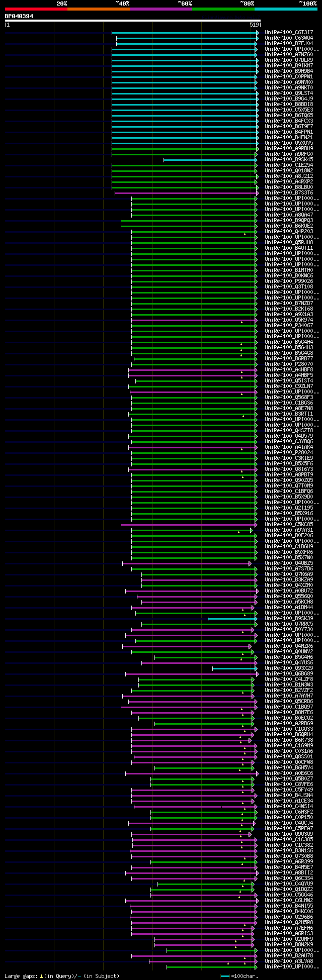Open hit UniRef100_C6SWQ4
The image size is (322, 980).
tap(289, 38)
